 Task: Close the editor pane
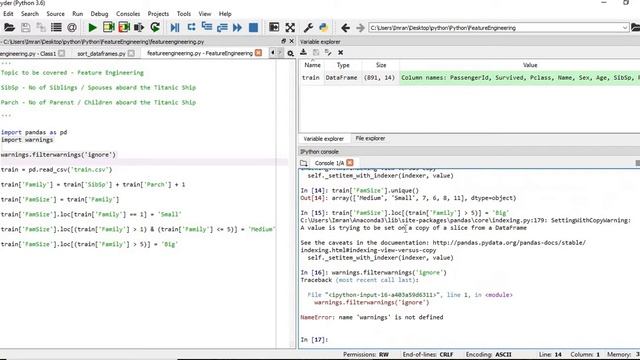291,41
